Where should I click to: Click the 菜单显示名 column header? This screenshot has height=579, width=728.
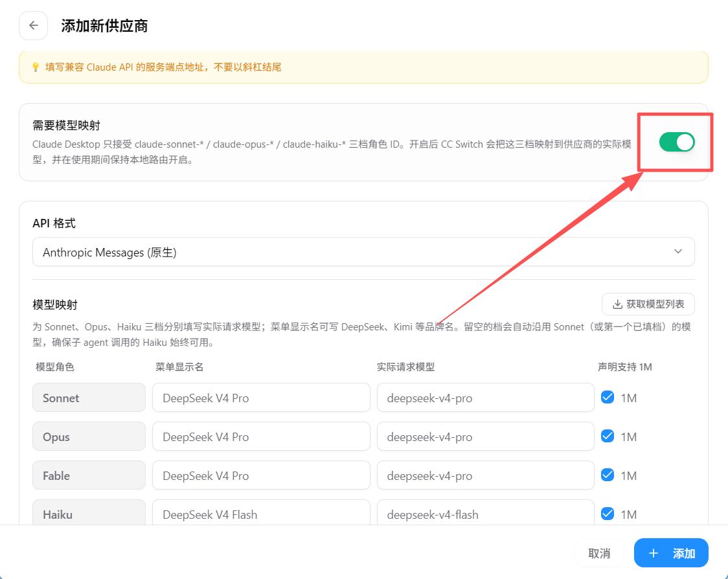point(179,367)
